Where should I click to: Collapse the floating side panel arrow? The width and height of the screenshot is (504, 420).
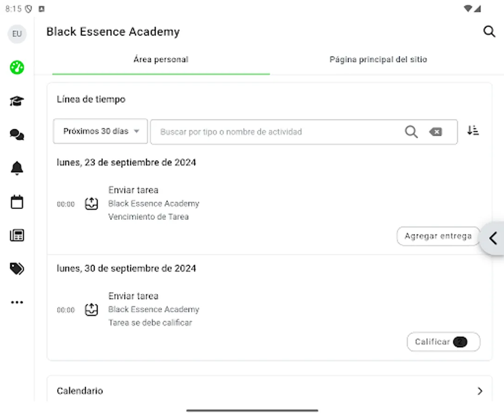coord(493,238)
